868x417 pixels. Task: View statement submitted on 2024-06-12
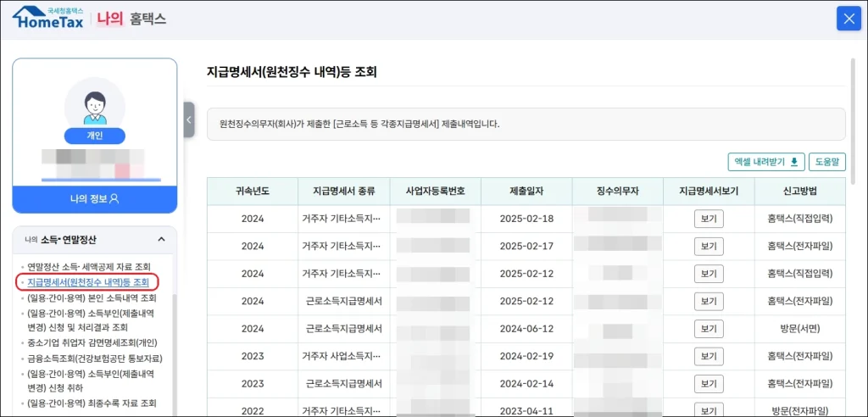[709, 328]
